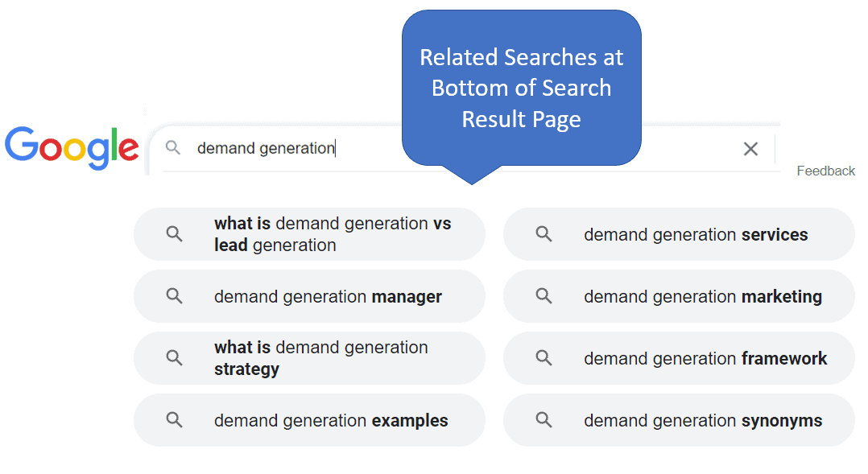Viewport: 868px width, 474px height.
Task: Click magnifier icon beside demand generation manager
Action: 174,296
